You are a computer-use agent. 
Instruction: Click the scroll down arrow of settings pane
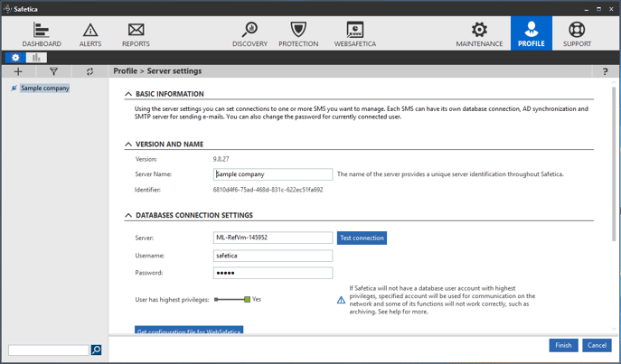614,329
